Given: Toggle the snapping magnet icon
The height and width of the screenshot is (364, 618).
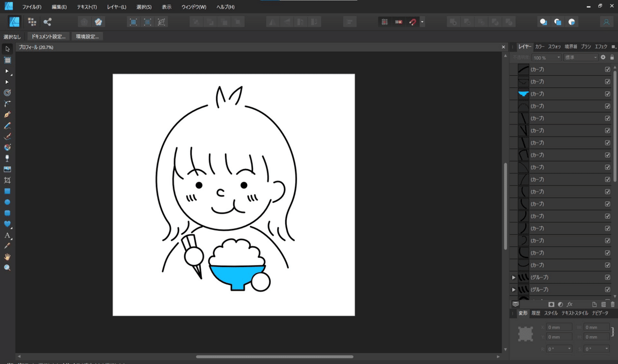Looking at the screenshot, I should tap(413, 22).
